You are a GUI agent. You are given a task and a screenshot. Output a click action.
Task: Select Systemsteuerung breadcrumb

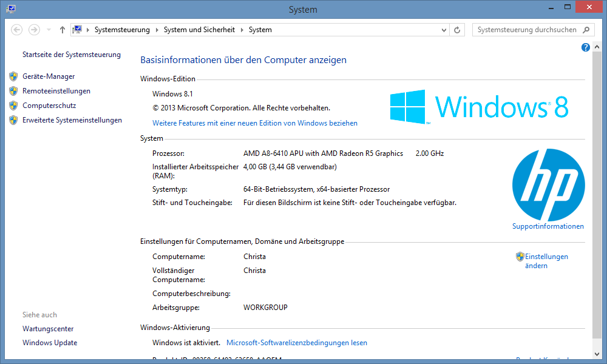[x=122, y=30]
